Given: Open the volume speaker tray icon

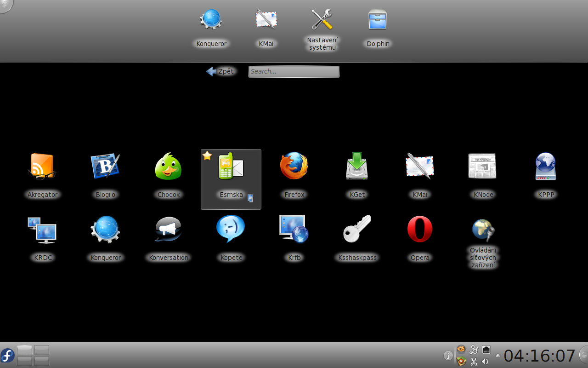Looking at the screenshot, I should [485, 361].
